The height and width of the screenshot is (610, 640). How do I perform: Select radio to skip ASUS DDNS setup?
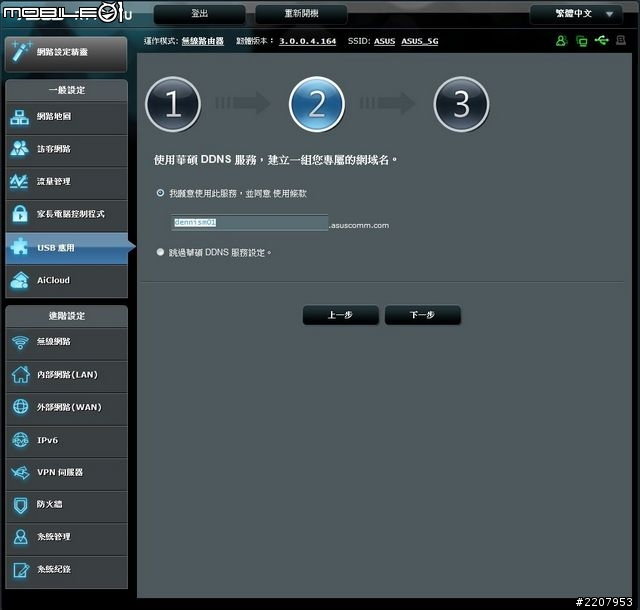coord(160,253)
